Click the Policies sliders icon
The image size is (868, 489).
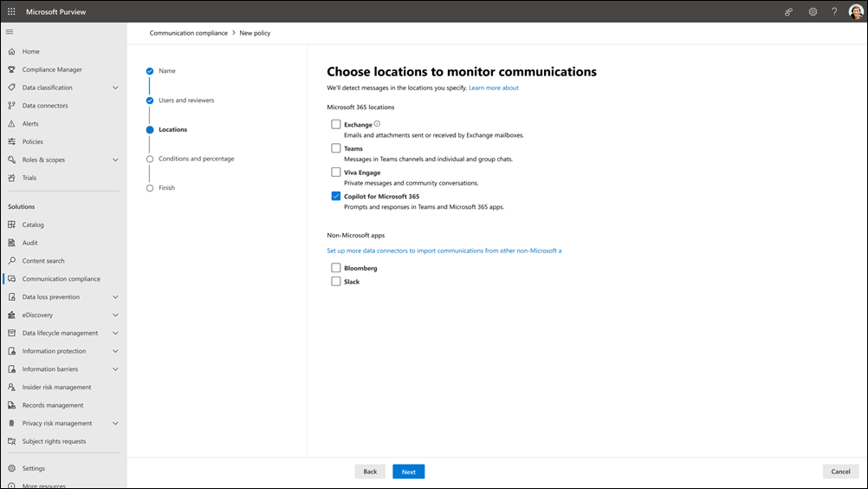(x=11, y=142)
